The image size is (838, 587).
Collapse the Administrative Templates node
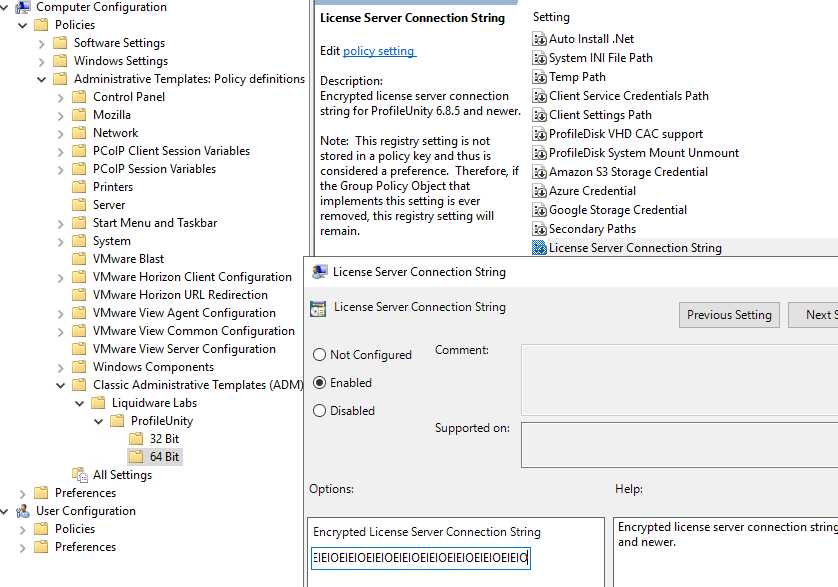[x=41, y=79]
